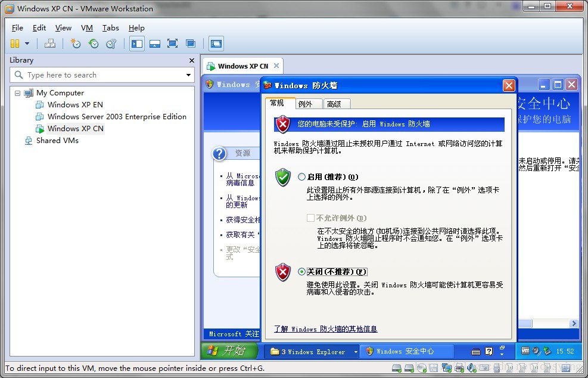
Task: Click the 的更新 link in Security Center
Action: click(237, 205)
